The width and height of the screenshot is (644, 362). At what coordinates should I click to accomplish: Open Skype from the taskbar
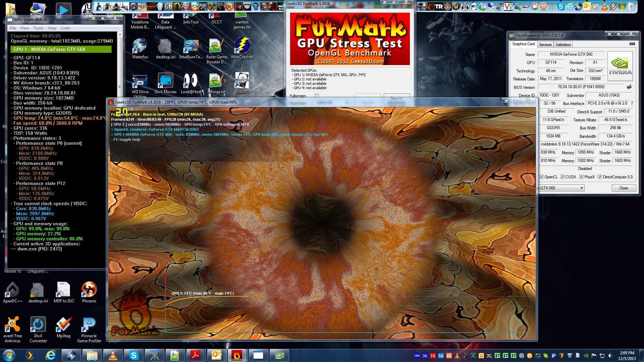click(x=133, y=355)
